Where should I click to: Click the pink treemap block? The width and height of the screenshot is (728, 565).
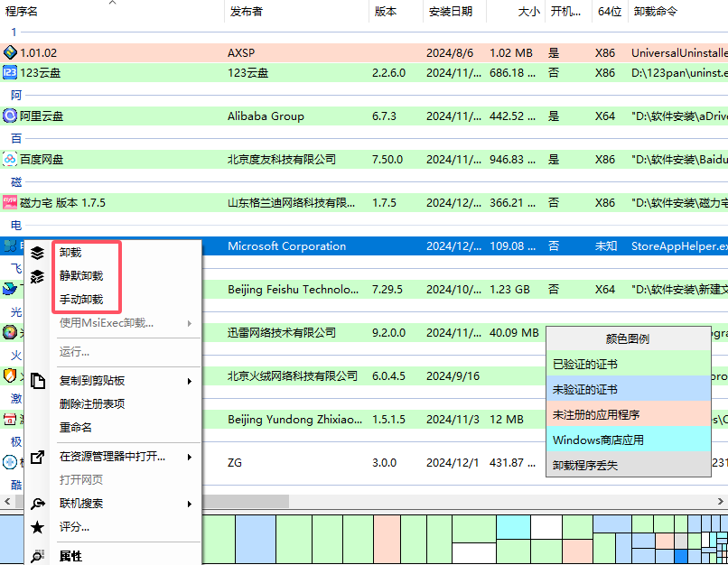pos(387,539)
